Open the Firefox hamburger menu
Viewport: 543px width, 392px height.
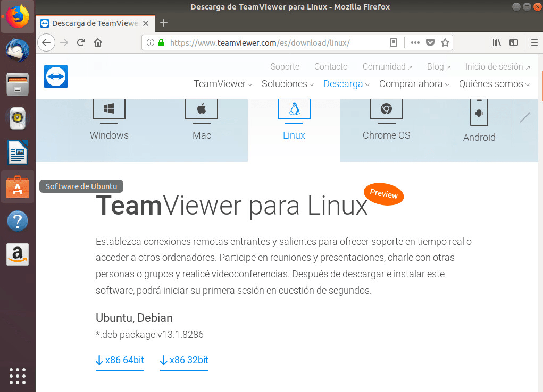tap(534, 42)
